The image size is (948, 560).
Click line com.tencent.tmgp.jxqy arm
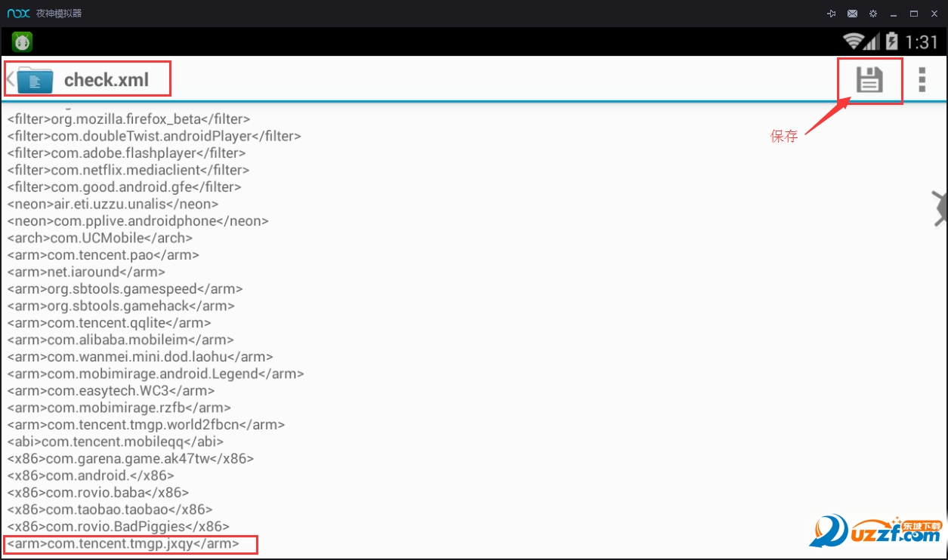click(x=123, y=544)
